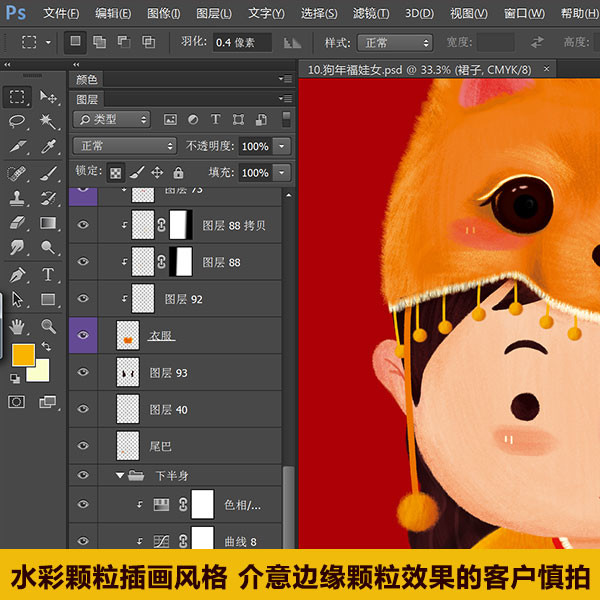The image size is (600, 600).
Task: Select the Rectangular Marquee tool in toolbox
Action: coord(17,97)
